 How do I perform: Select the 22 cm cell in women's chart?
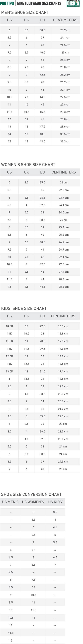point(64,183)
